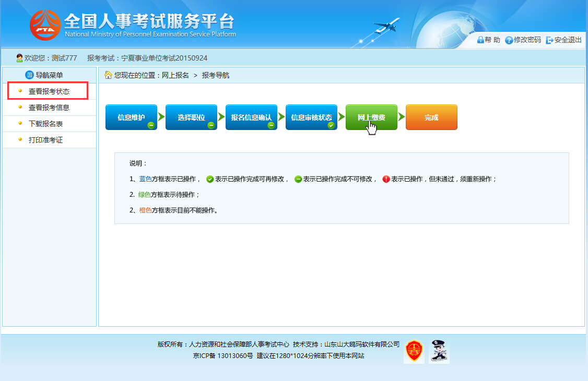588x381 pixels.
Task: Click the orange 完成 button
Action: click(x=431, y=117)
